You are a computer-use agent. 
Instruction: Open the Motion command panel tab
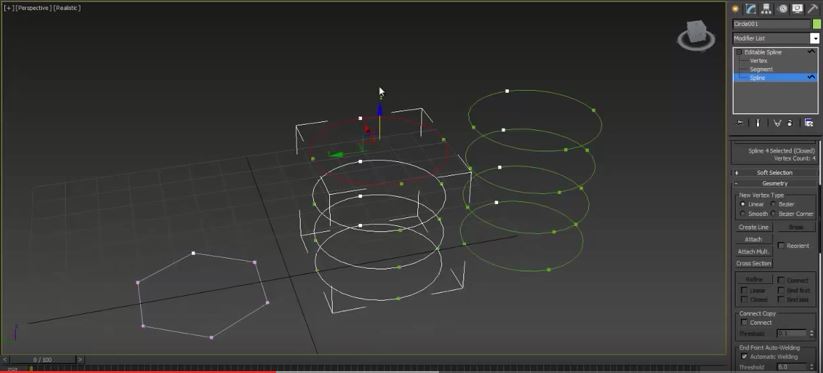tap(783, 8)
